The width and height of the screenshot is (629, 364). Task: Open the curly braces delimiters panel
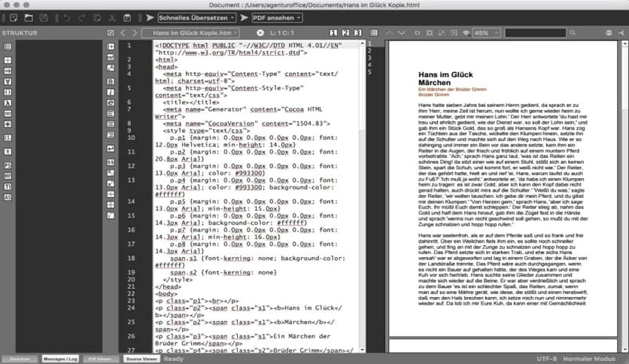(x=8, y=93)
